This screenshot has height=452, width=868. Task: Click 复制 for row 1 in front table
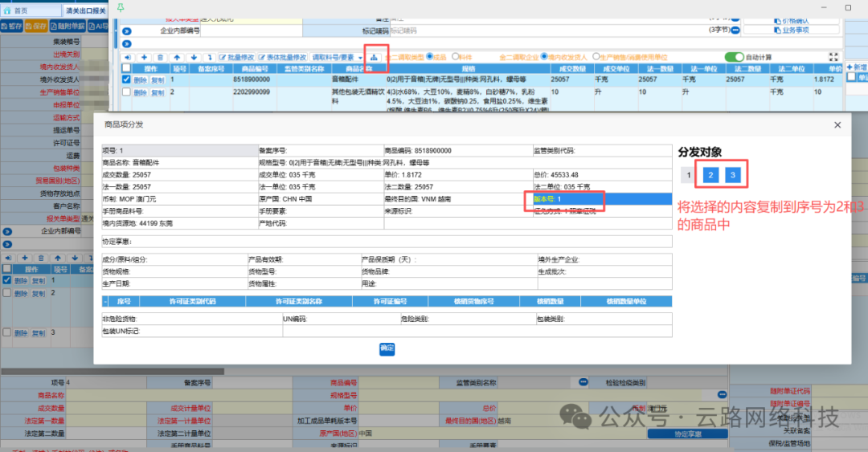tap(158, 80)
